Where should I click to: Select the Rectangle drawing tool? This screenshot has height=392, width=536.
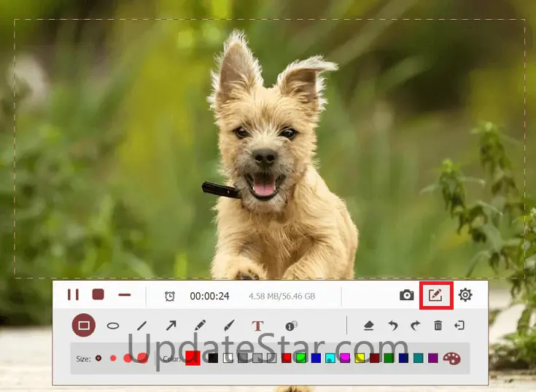point(84,325)
